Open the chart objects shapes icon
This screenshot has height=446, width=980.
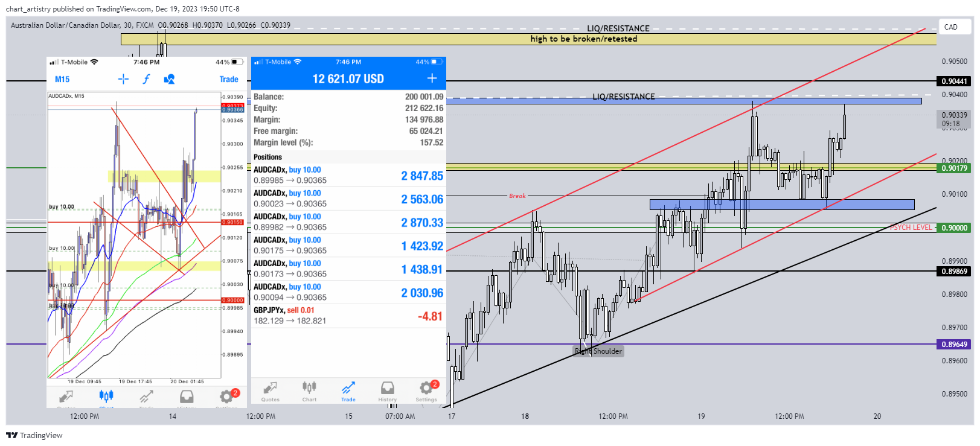tap(169, 79)
